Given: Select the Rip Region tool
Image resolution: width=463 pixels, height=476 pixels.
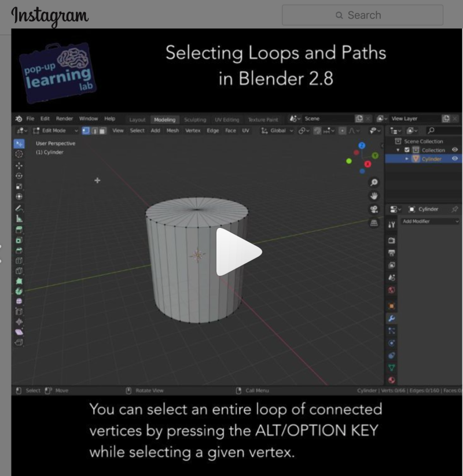Looking at the screenshot, I should tap(19, 343).
